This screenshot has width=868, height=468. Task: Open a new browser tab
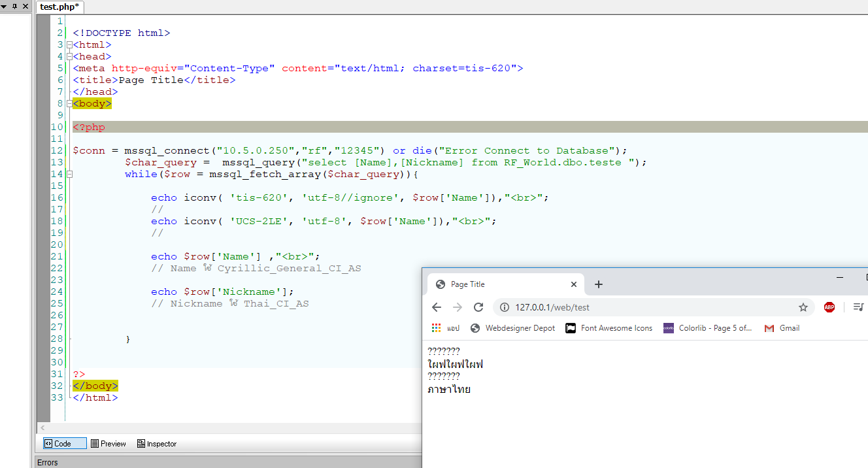click(599, 284)
